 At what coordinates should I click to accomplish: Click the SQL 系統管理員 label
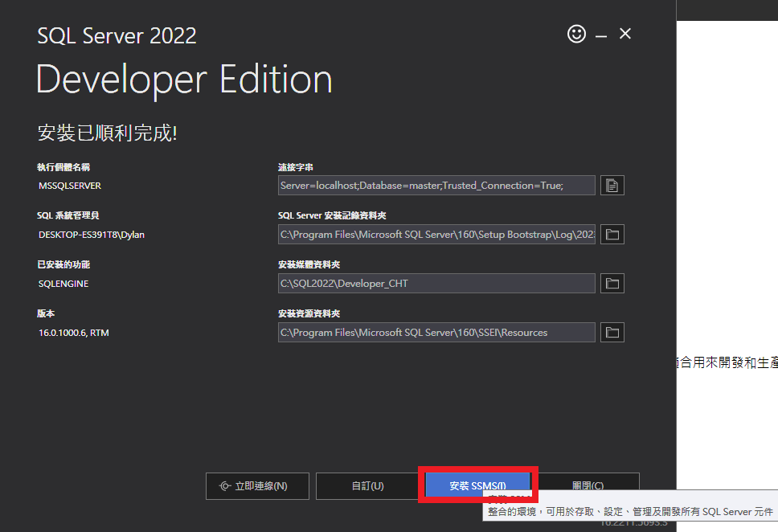[x=68, y=215]
